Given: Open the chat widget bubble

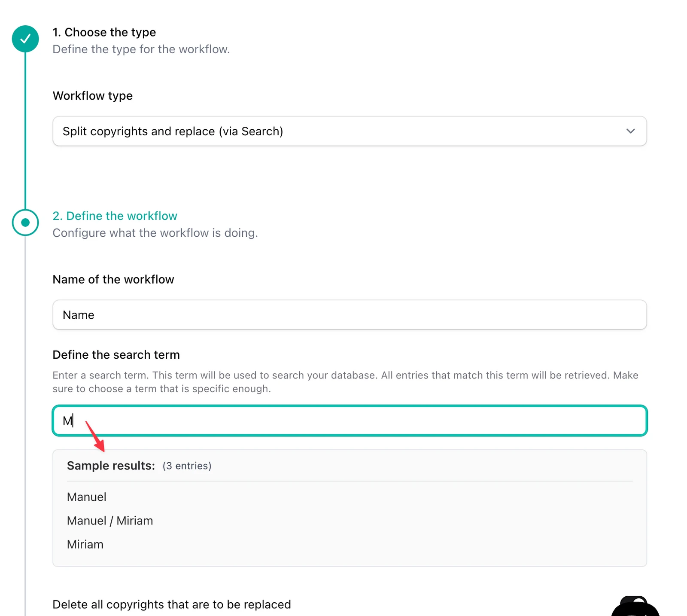Looking at the screenshot, I should coord(635,610).
